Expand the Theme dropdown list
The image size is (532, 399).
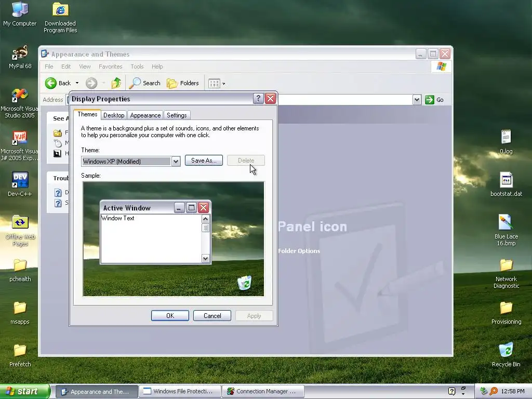tap(176, 162)
